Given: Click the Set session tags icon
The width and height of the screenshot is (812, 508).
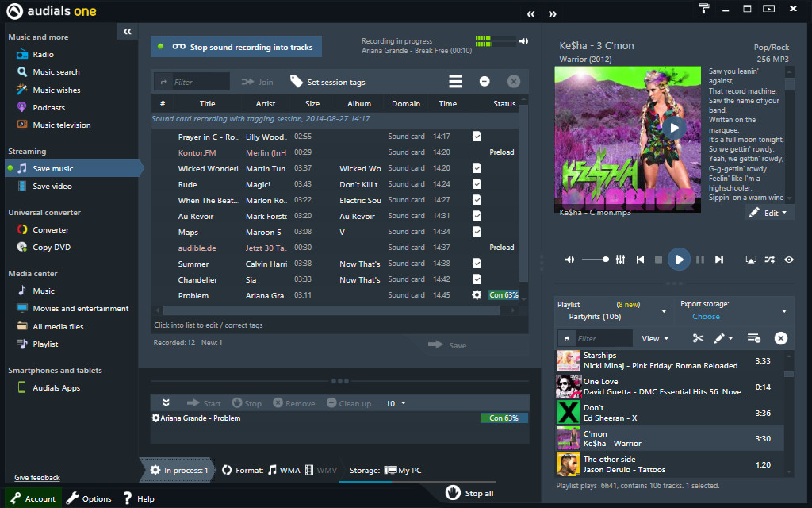Looking at the screenshot, I should click(293, 81).
